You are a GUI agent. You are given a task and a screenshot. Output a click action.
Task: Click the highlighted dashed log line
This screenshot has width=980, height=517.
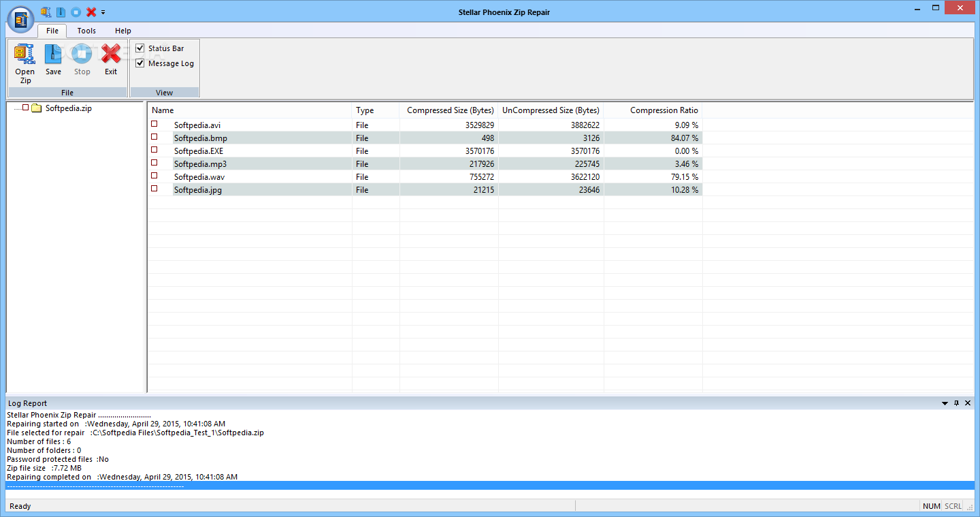[490, 486]
